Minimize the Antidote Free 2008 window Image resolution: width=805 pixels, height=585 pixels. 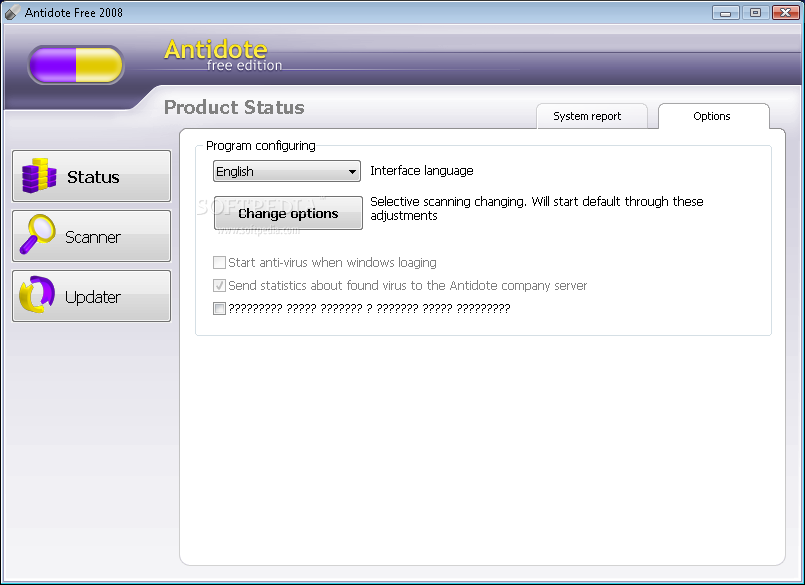pos(725,12)
